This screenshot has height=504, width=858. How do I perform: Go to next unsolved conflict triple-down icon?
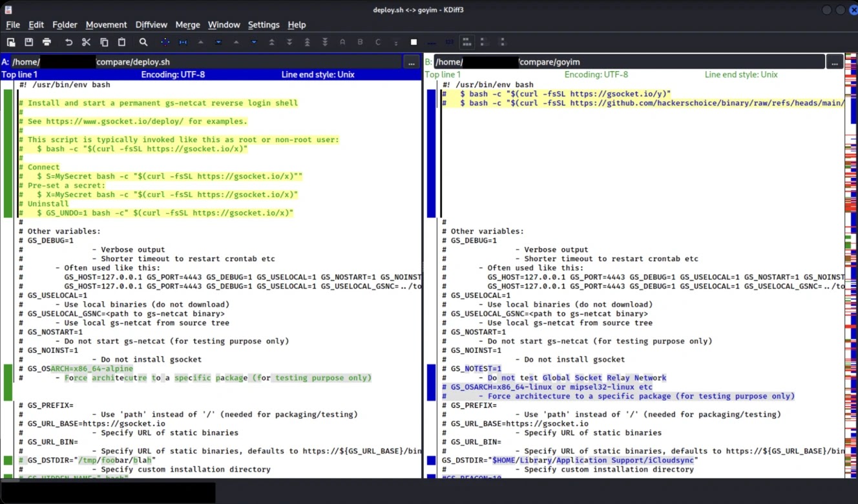coord(325,42)
